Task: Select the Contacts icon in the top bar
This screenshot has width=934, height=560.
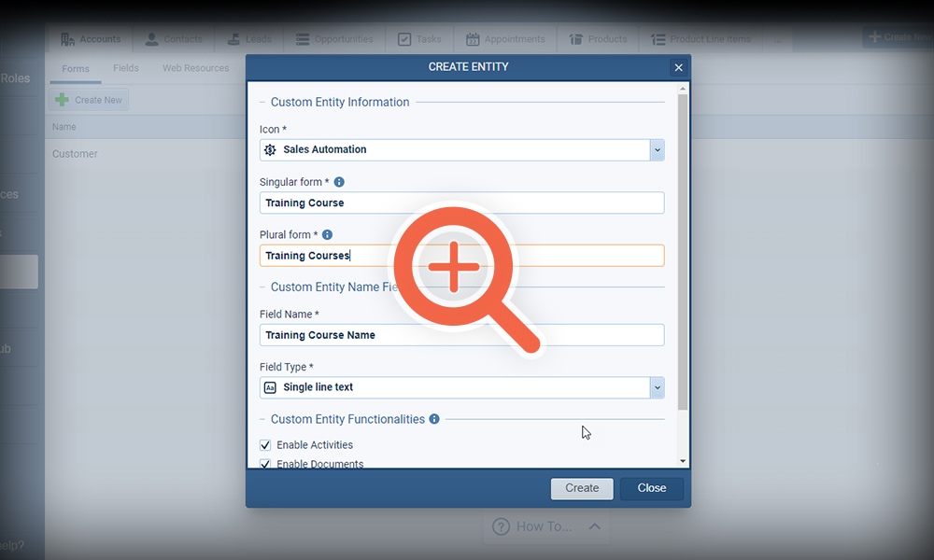Action: (150, 38)
